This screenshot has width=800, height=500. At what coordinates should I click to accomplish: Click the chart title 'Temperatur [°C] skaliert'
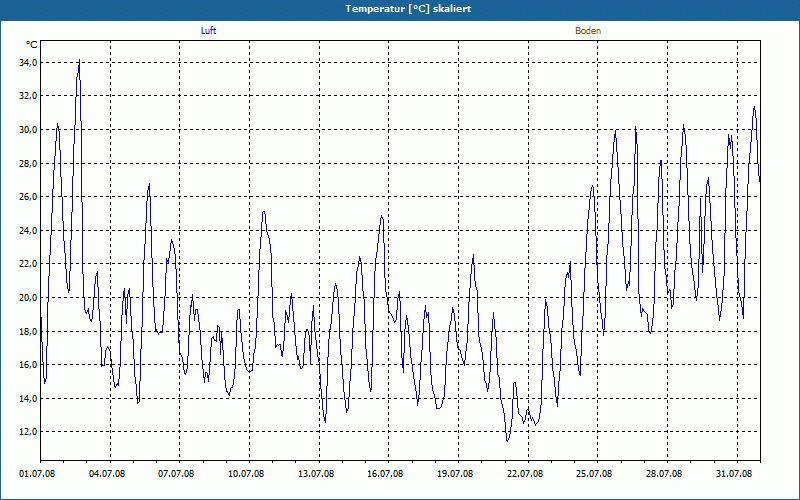pos(408,9)
